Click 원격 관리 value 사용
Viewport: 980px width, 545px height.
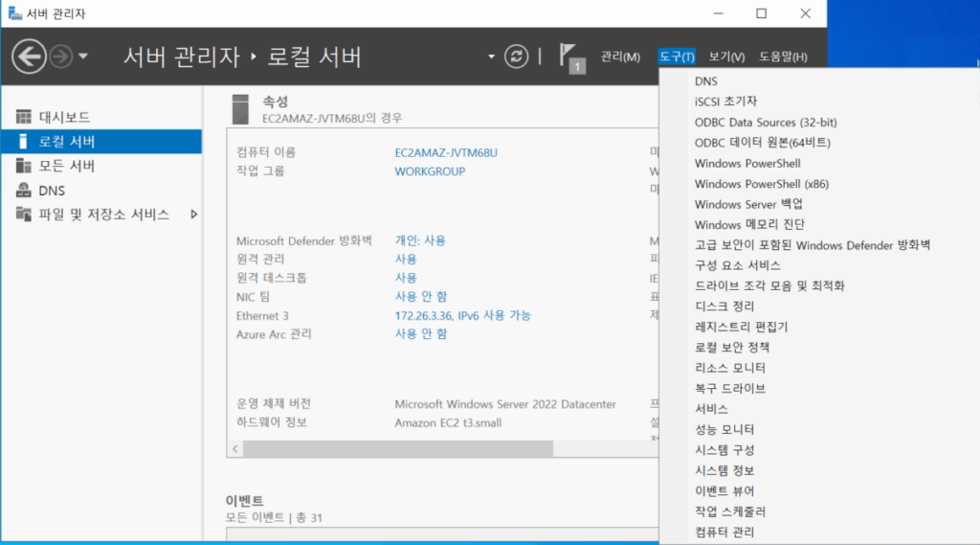tap(406, 259)
